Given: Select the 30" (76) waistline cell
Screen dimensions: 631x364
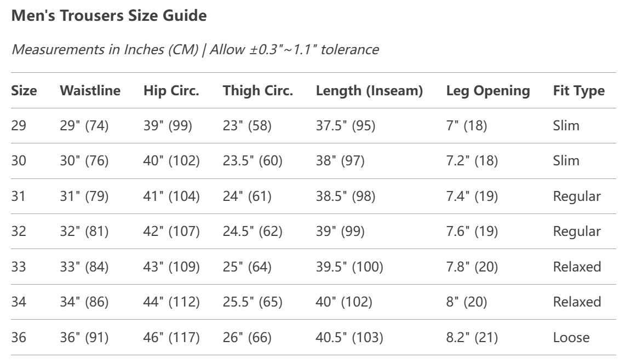Looking at the screenshot, I should click(x=84, y=161).
